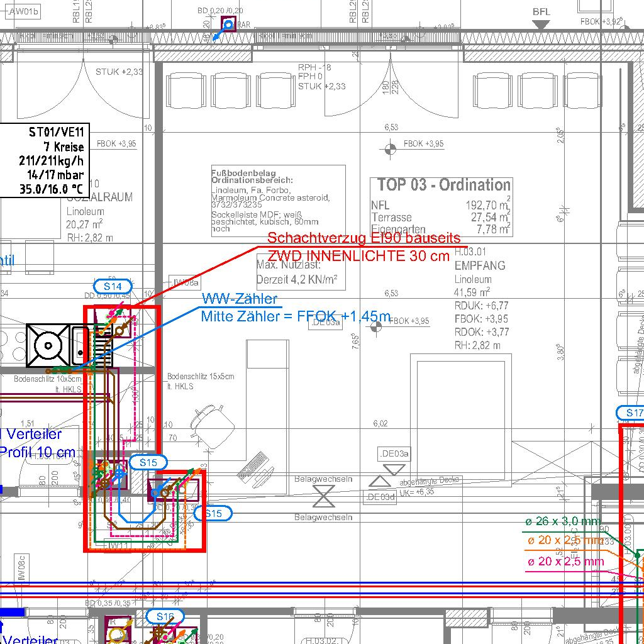Click orange pipe label 'ø 20 x 2,5 mm'

point(565,540)
